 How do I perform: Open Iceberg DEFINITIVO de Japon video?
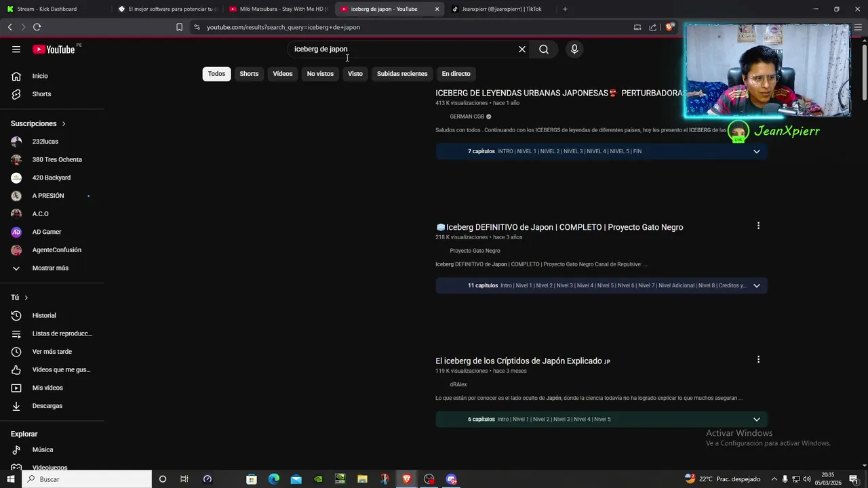click(x=559, y=227)
